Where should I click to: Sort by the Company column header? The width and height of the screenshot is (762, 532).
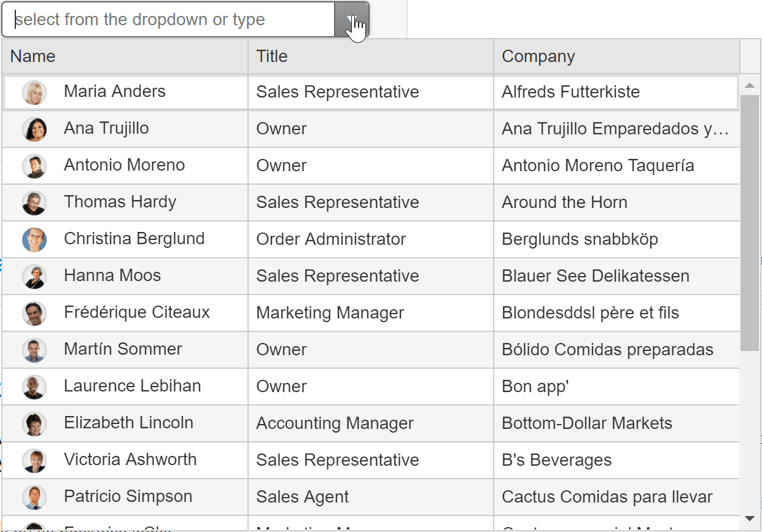pos(616,56)
